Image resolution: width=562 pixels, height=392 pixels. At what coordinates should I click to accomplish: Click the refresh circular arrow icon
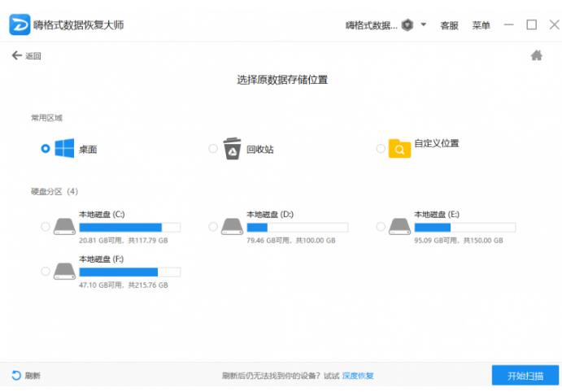pos(16,375)
